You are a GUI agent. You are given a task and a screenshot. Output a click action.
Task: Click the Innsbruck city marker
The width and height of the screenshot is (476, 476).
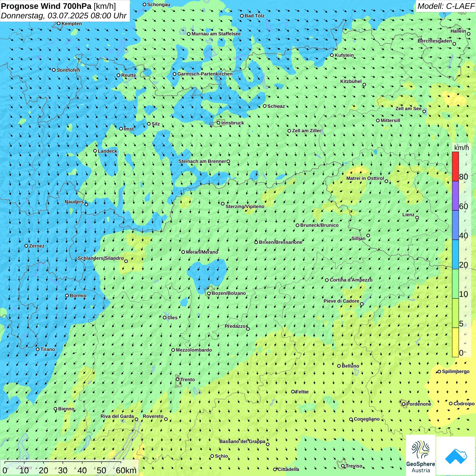click(x=219, y=123)
